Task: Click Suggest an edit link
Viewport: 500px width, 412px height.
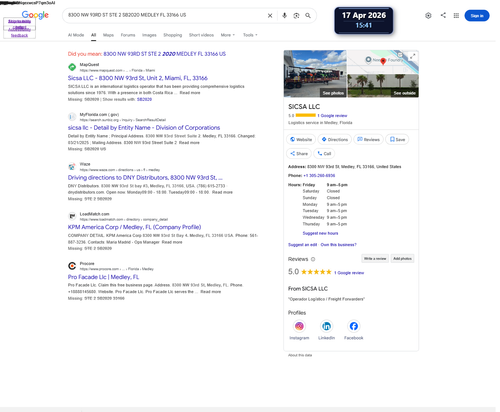Action: [x=303, y=245]
